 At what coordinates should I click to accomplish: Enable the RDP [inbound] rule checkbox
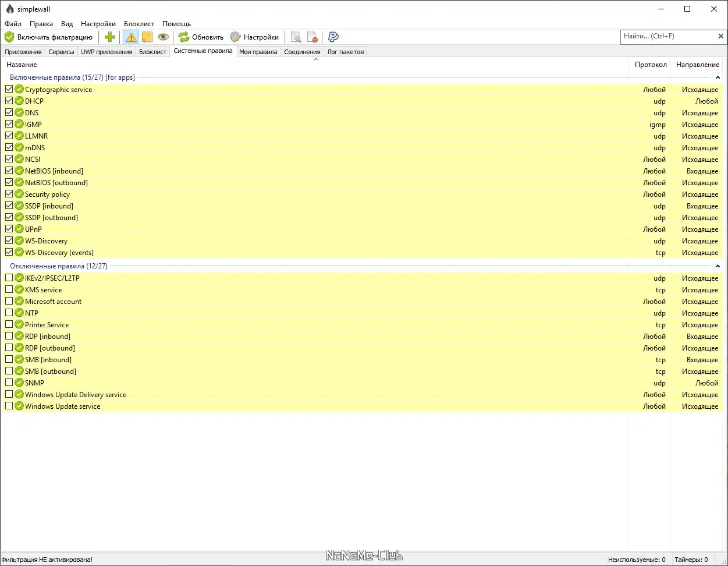9,336
